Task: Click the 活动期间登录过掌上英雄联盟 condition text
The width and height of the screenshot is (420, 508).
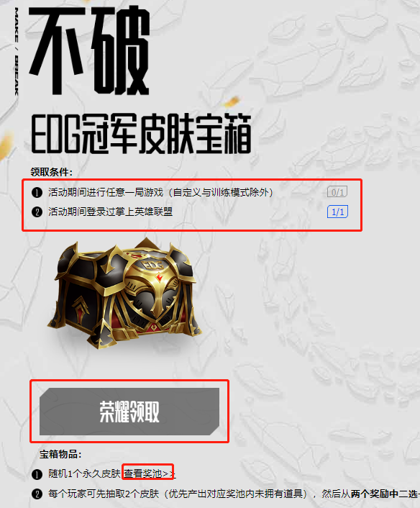Action: point(111,212)
